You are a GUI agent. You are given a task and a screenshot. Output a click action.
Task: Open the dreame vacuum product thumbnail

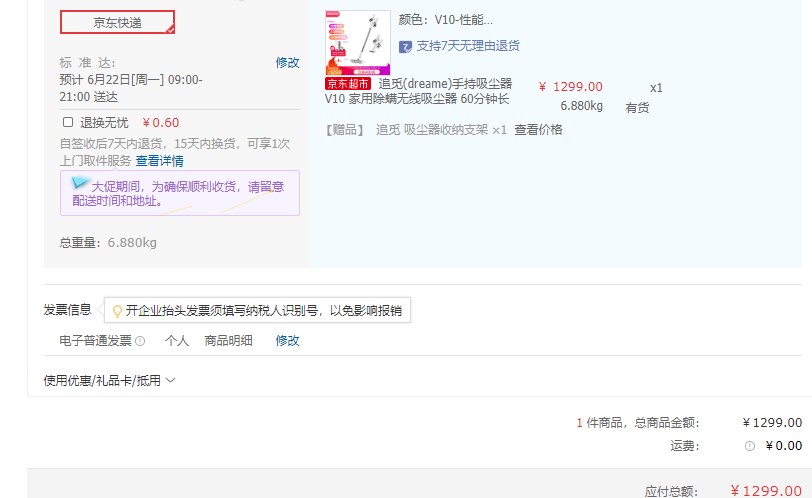tap(357, 42)
